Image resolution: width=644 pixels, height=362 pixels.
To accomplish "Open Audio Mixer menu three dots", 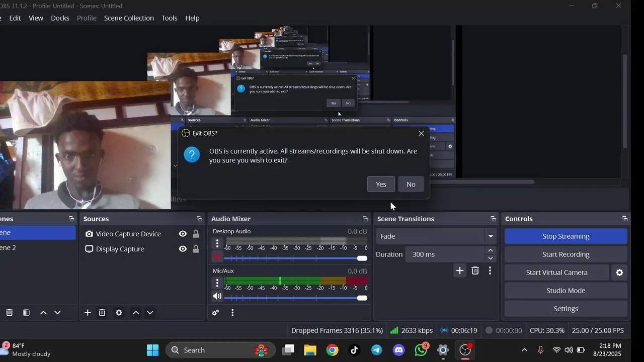I will tap(232, 313).
